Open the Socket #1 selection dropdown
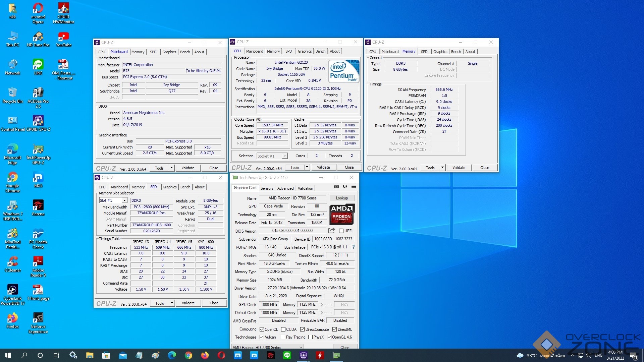Image resolution: width=644 pixels, height=362 pixels. click(x=284, y=156)
